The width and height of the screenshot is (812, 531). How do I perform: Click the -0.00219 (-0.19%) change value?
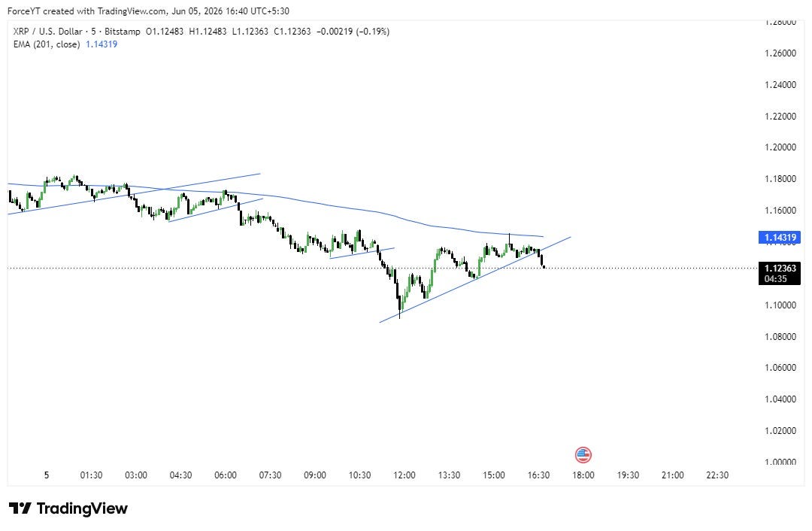[x=353, y=31]
